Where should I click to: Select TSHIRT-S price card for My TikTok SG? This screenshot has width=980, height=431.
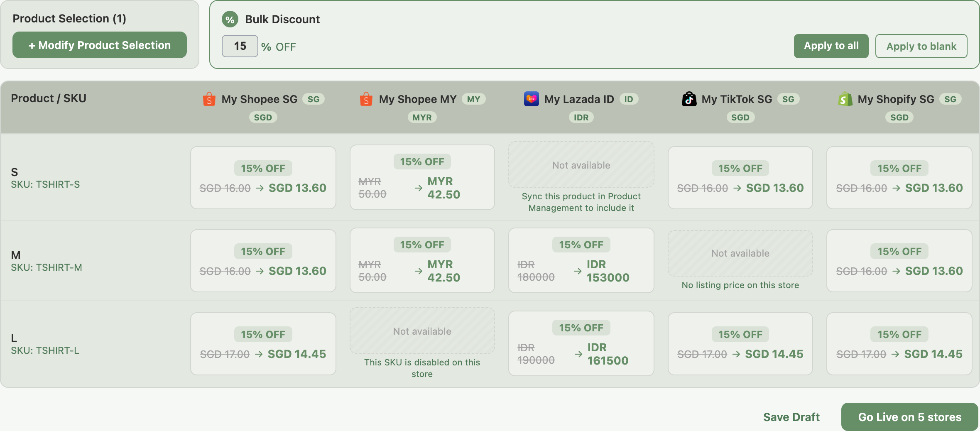(x=740, y=178)
